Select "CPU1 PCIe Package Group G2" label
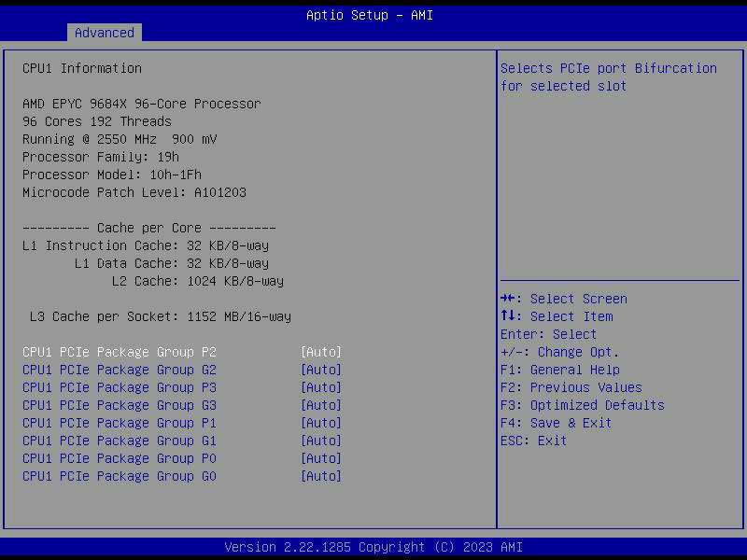747x560 pixels. [x=120, y=370]
